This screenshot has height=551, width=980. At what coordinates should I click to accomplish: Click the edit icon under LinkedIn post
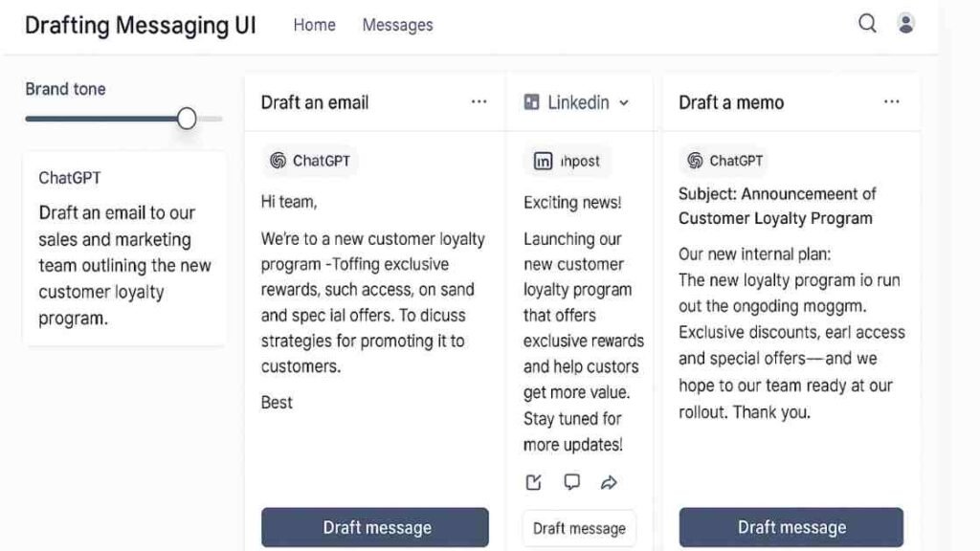(534, 482)
